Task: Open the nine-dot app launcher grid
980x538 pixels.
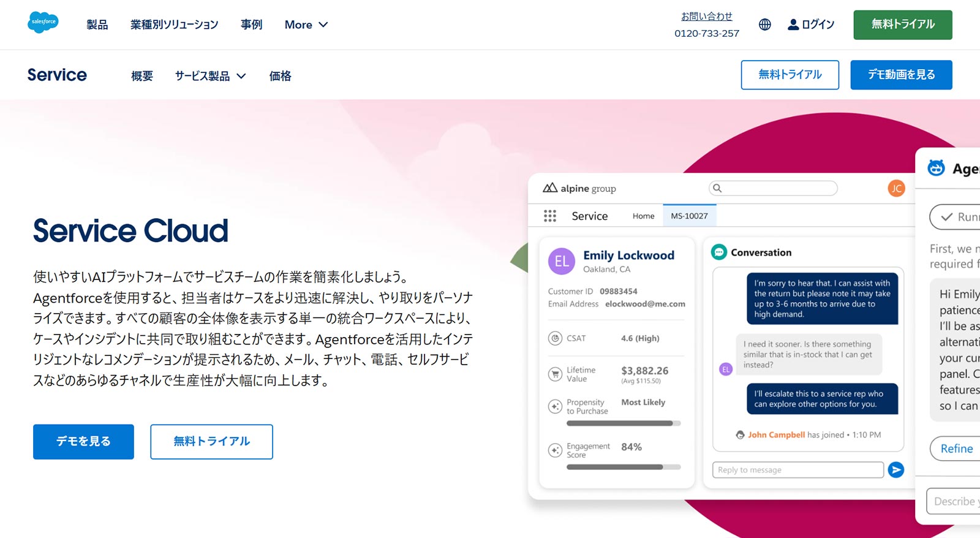Action: coord(550,216)
